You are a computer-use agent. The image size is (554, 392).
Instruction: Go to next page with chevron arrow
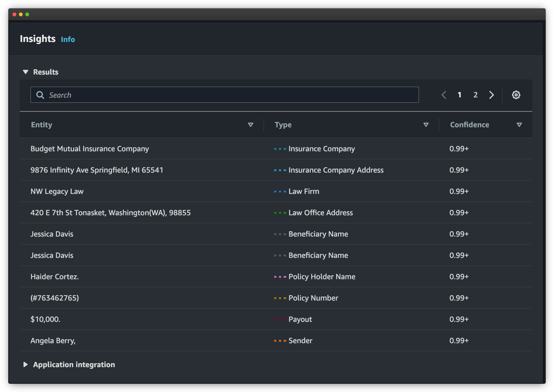coord(492,94)
